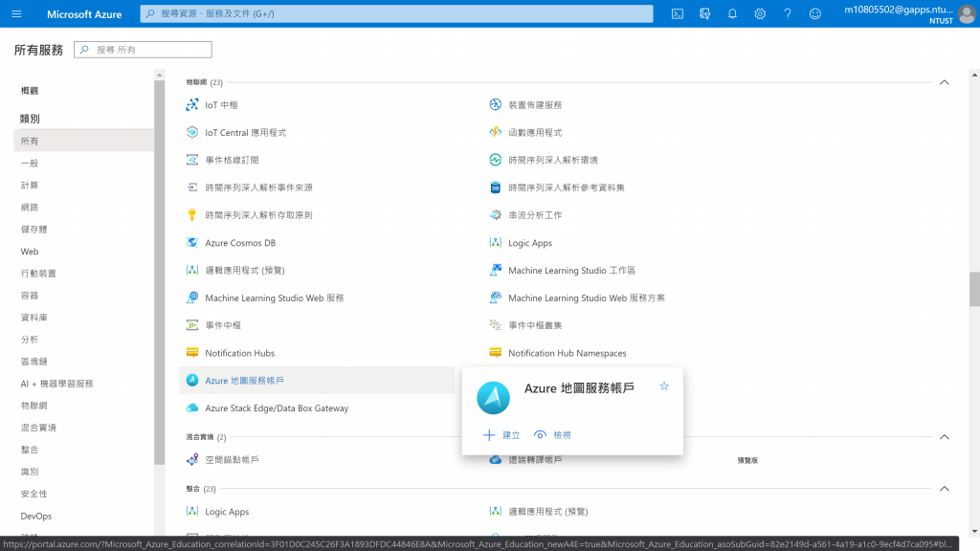The image size is (980, 551).
Task: Collapse the 混合實境 section
Action: [945, 436]
